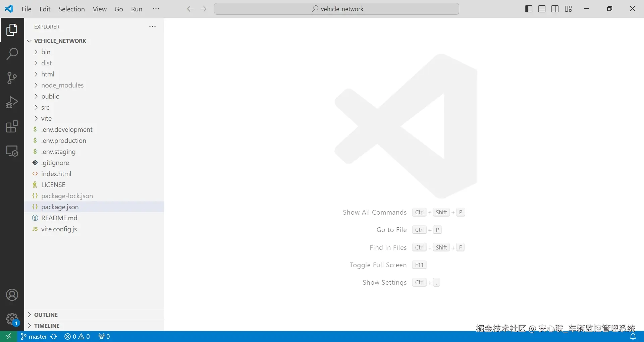Click the notifications bell in status bar
This screenshot has width=644, height=342.
(633, 336)
